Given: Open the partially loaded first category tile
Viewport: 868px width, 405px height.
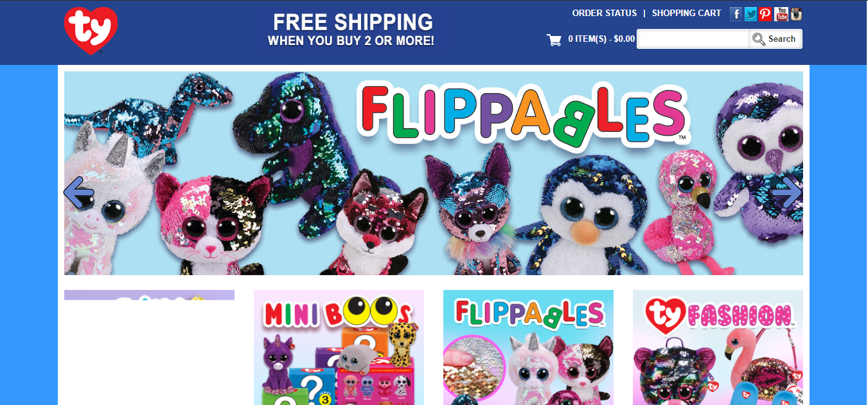Looking at the screenshot, I should coord(149,295).
